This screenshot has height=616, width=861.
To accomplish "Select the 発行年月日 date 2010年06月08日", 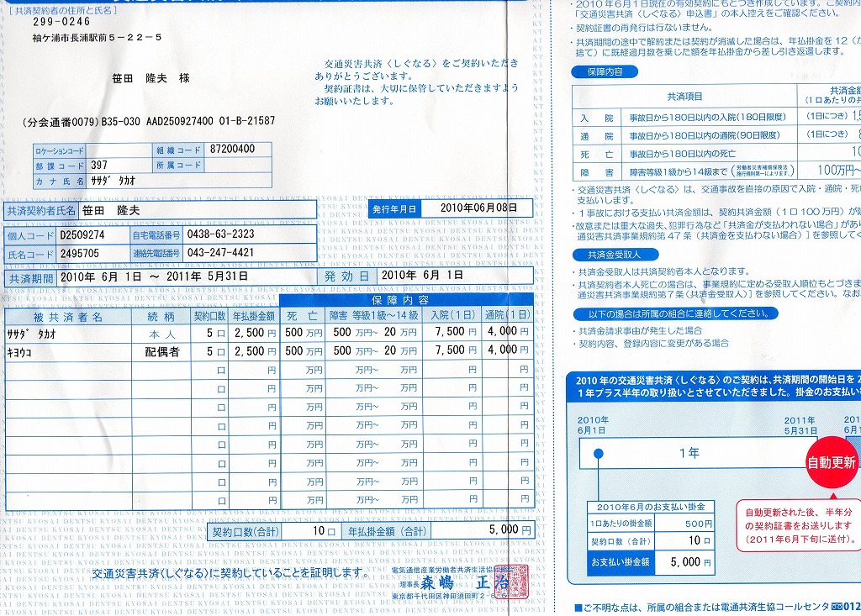I will point(478,208).
